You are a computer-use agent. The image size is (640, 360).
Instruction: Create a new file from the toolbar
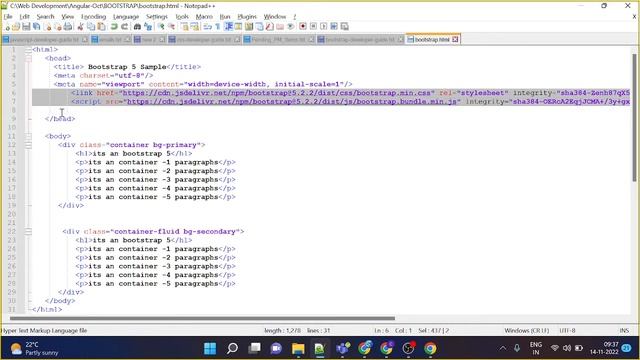7,27
